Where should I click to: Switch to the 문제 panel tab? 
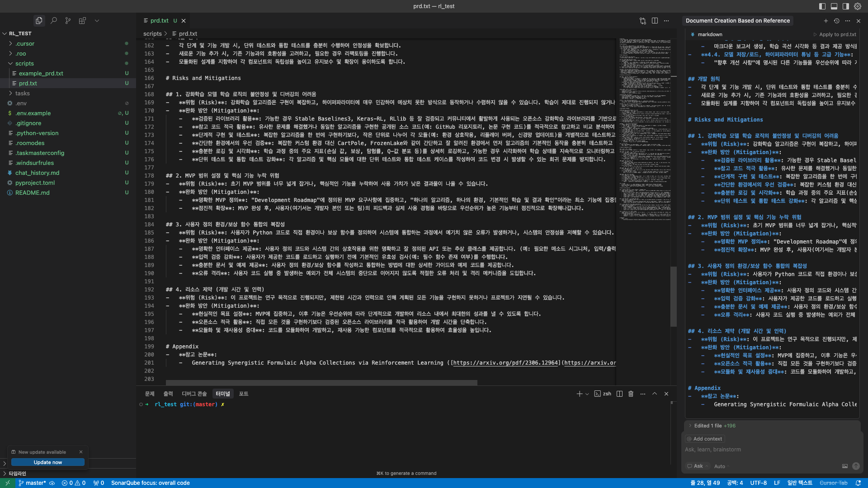(150, 394)
